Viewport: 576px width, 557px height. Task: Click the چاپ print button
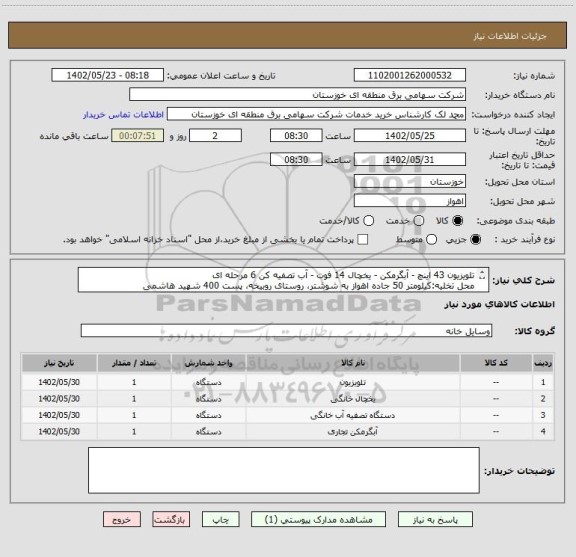(220, 520)
